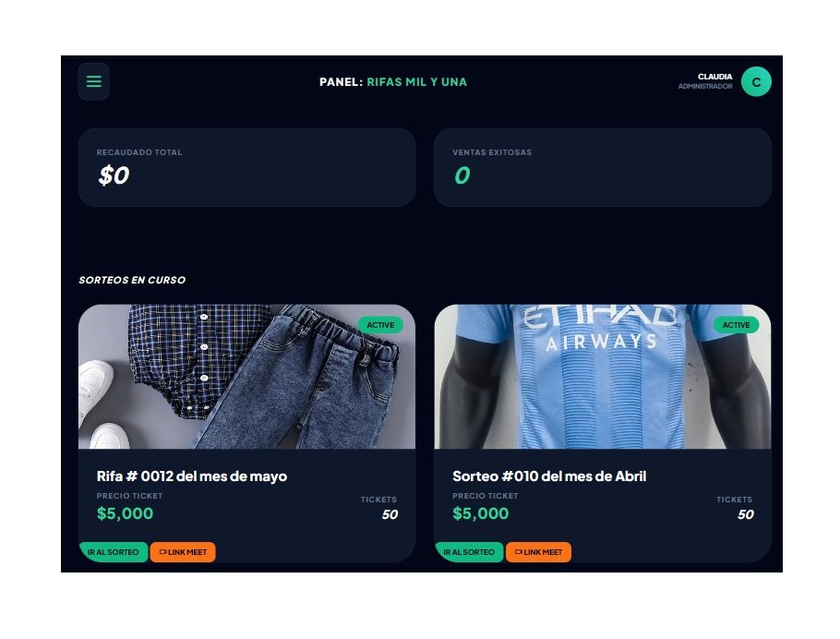Go to the Rifa #0012 sorteo

pyautogui.click(x=113, y=552)
